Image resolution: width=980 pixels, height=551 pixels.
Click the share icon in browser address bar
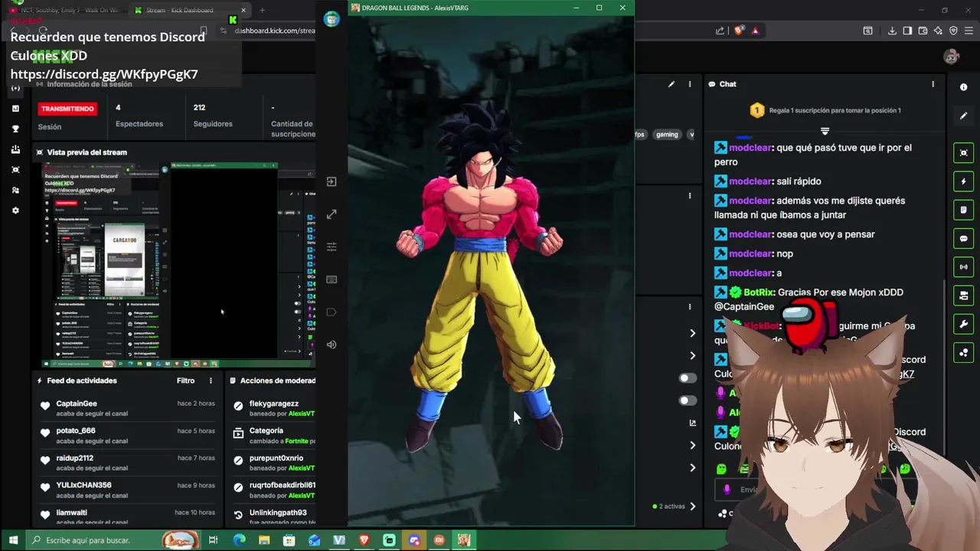(x=720, y=31)
